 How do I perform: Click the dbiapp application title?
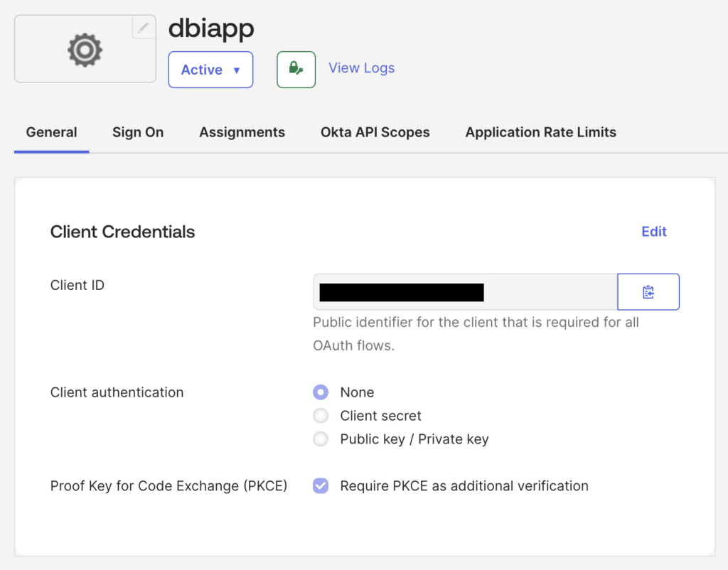tap(211, 28)
